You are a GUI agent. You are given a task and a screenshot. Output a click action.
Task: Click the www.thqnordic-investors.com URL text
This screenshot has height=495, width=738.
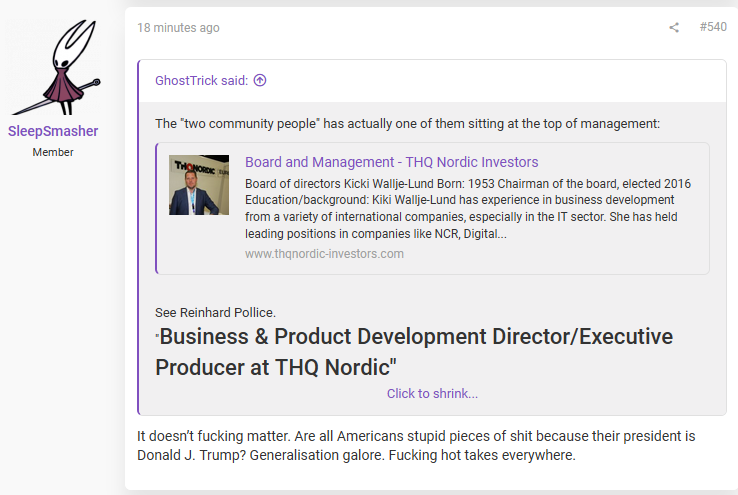click(324, 254)
